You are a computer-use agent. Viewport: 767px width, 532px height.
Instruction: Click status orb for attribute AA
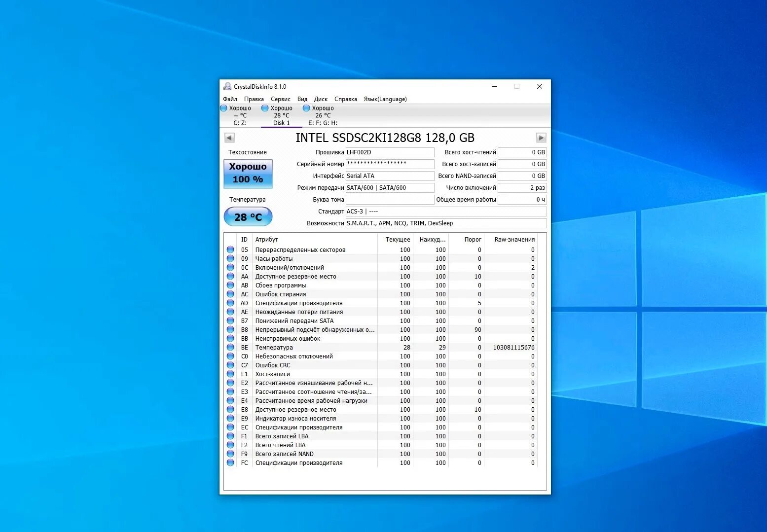click(230, 276)
